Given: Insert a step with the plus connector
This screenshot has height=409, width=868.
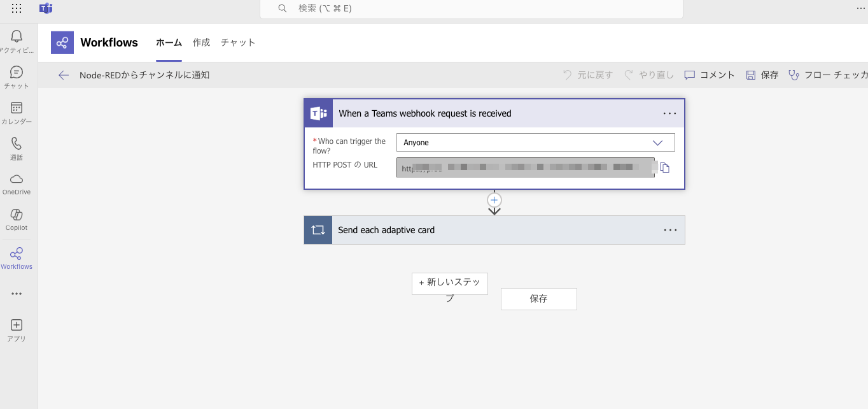Looking at the screenshot, I should click(494, 200).
